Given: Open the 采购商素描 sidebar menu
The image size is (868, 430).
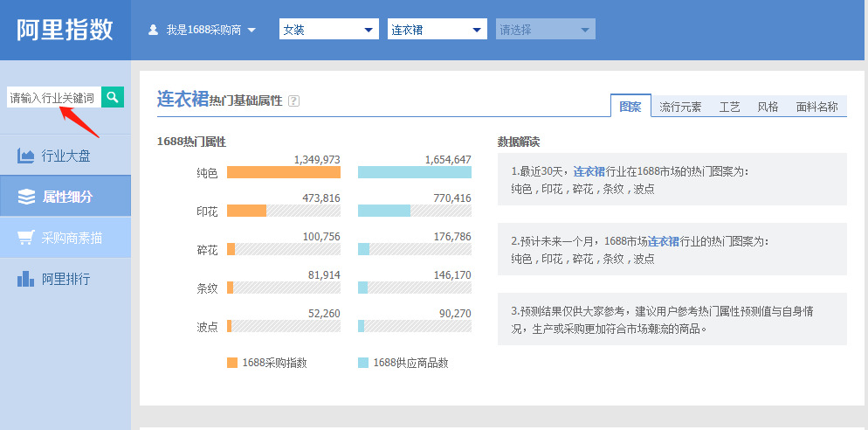Looking at the screenshot, I should [65, 238].
